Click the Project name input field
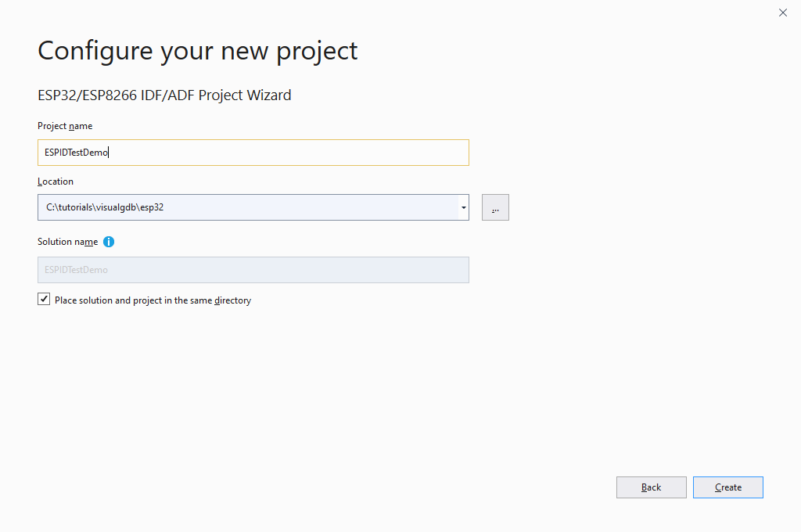This screenshot has width=801, height=532. point(253,153)
